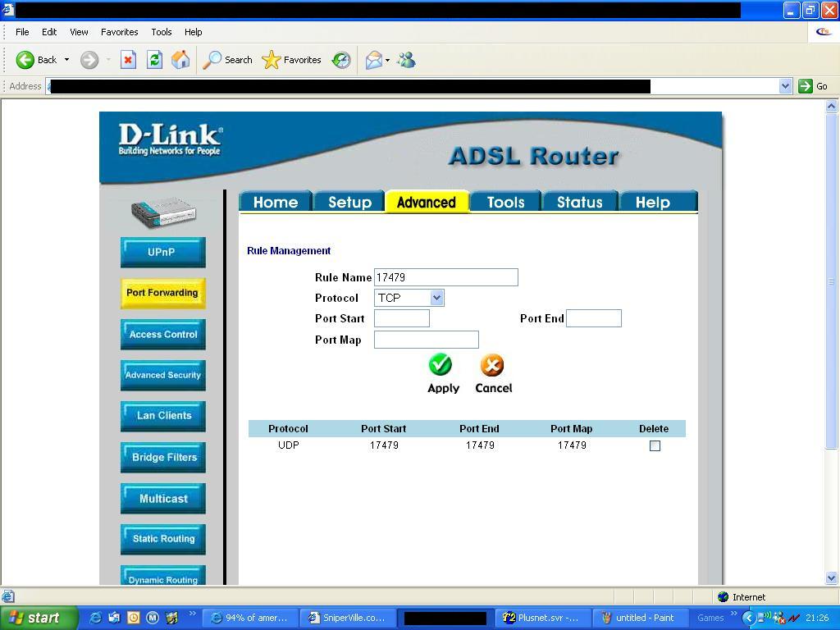Click the round M quick launch icon
This screenshot has height=630, width=840.
click(152, 618)
